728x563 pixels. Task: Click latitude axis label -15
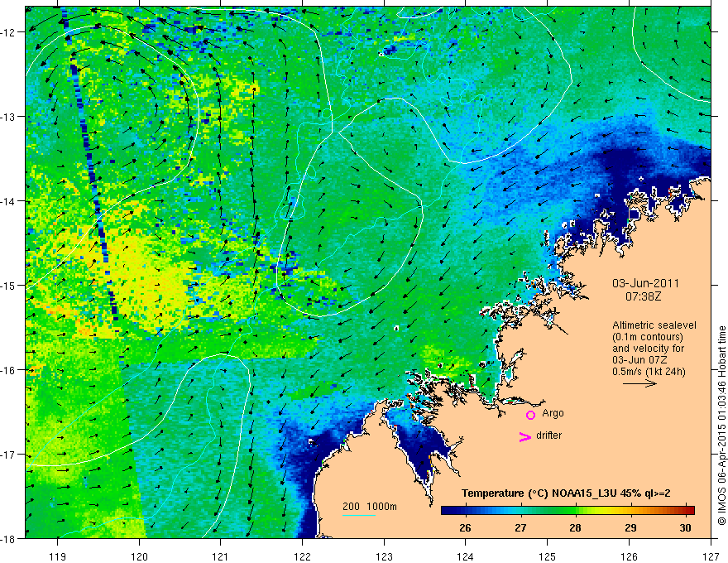8,285
